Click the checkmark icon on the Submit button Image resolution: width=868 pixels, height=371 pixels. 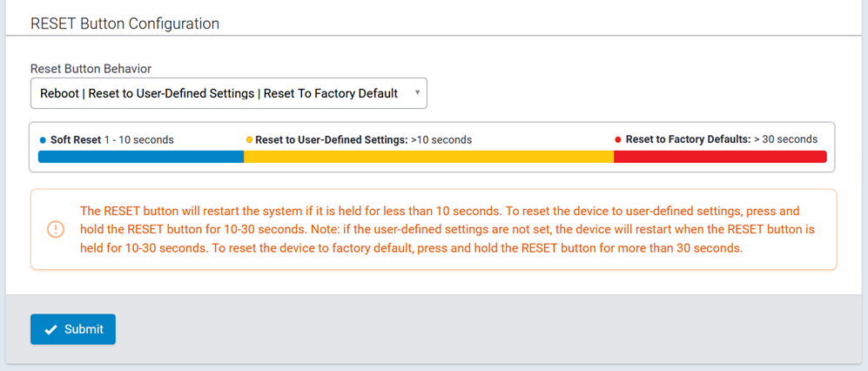pyautogui.click(x=50, y=330)
